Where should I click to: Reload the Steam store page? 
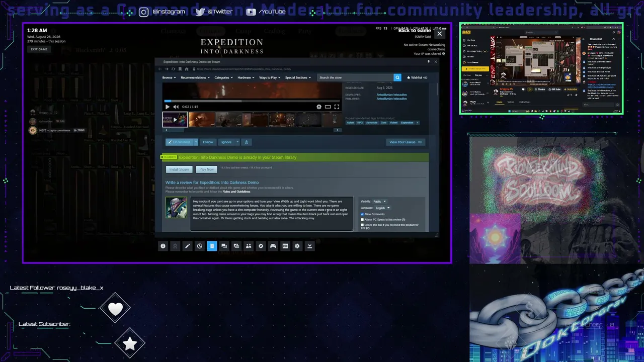pyautogui.click(x=174, y=69)
